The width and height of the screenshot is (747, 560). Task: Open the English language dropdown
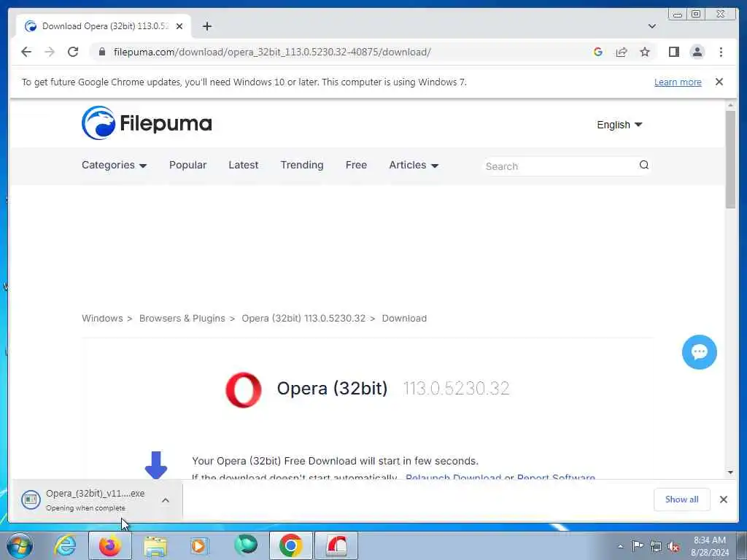click(619, 125)
